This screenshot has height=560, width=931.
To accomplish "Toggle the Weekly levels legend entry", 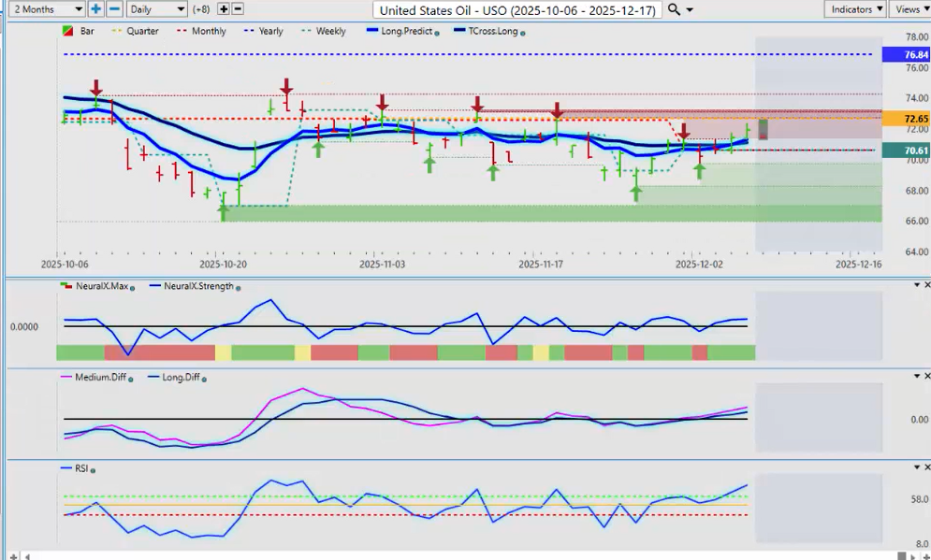I will pyautogui.click(x=324, y=31).
